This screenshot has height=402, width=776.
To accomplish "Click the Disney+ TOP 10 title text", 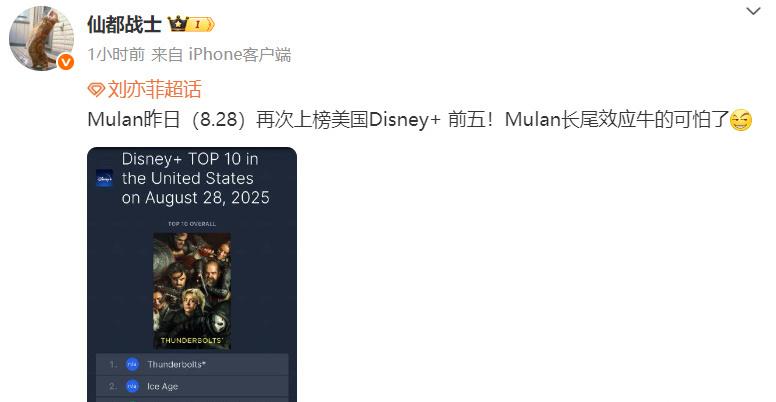I will coord(195,178).
